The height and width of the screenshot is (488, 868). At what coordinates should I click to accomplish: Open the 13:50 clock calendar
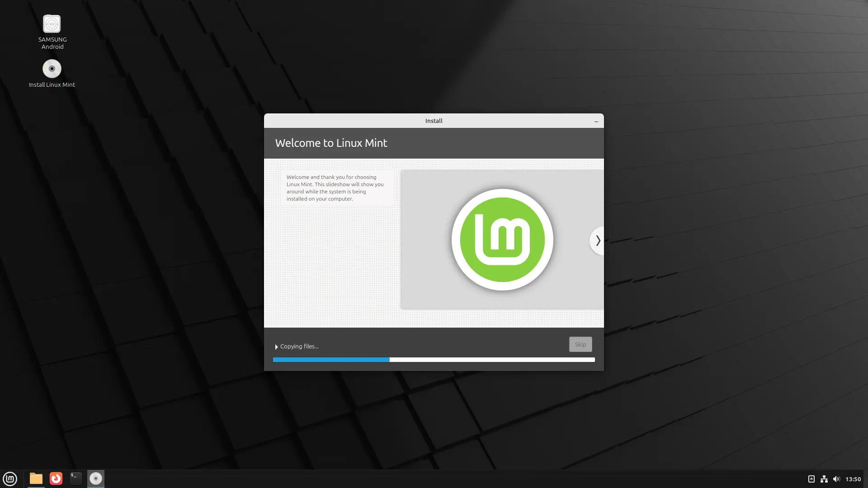853,479
